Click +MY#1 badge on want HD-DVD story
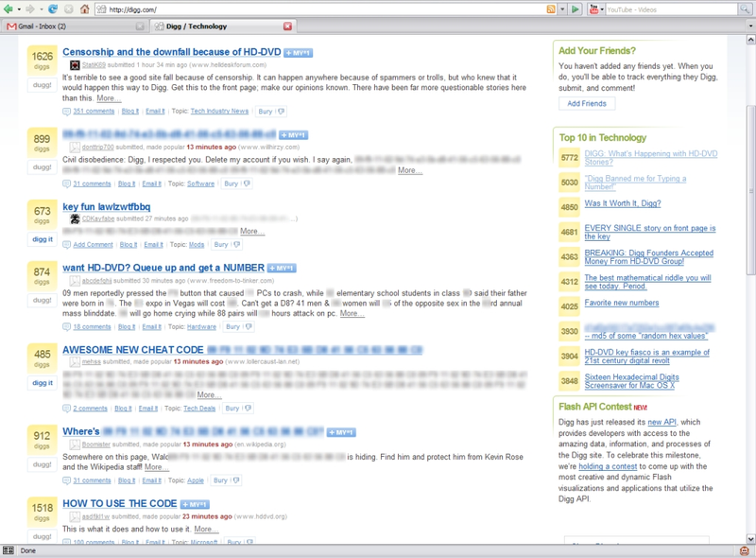 click(282, 268)
